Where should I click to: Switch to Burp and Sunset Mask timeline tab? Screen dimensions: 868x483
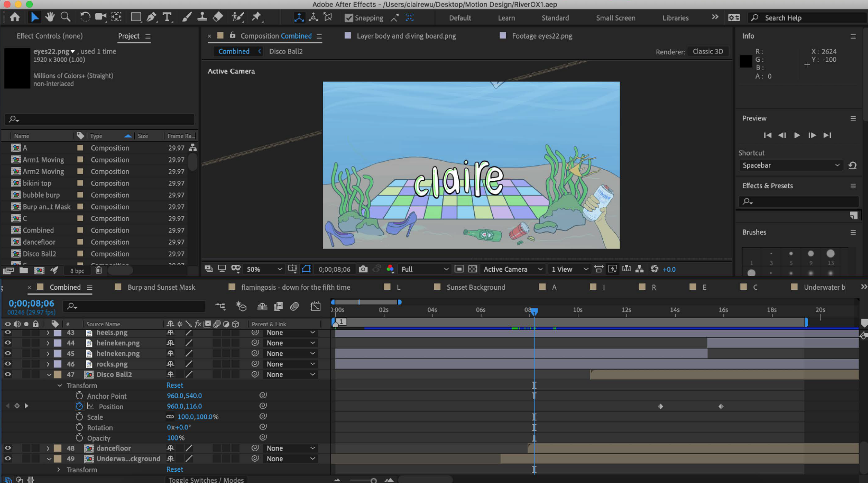tap(161, 287)
